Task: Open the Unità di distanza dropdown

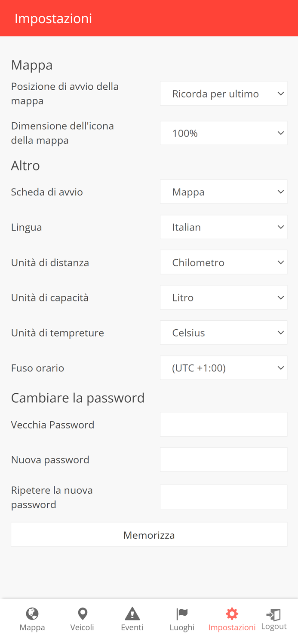Action: (224, 262)
